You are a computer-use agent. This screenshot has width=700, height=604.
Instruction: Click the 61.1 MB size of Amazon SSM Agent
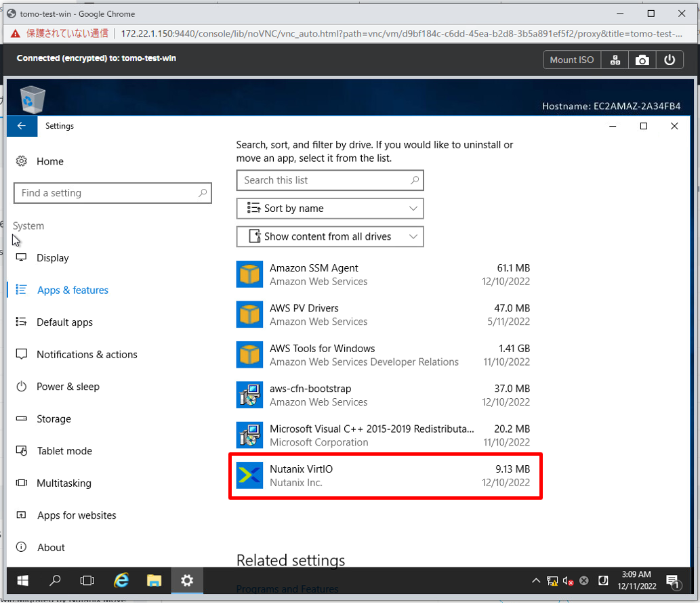point(514,267)
